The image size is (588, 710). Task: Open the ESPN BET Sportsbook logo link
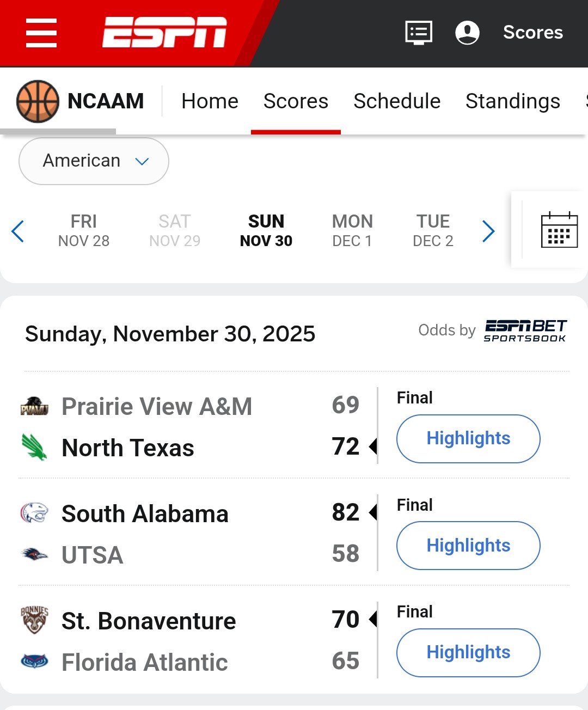[x=525, y=331]
